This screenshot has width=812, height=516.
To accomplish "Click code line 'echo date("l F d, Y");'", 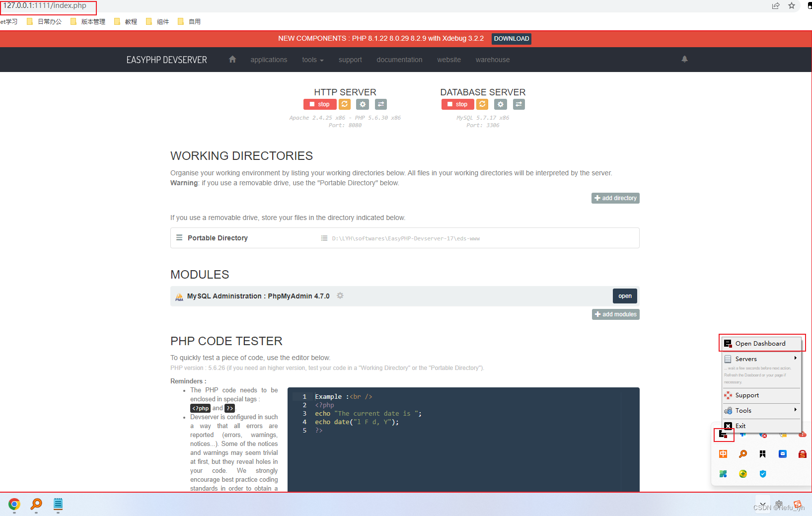I will [357, 422].
